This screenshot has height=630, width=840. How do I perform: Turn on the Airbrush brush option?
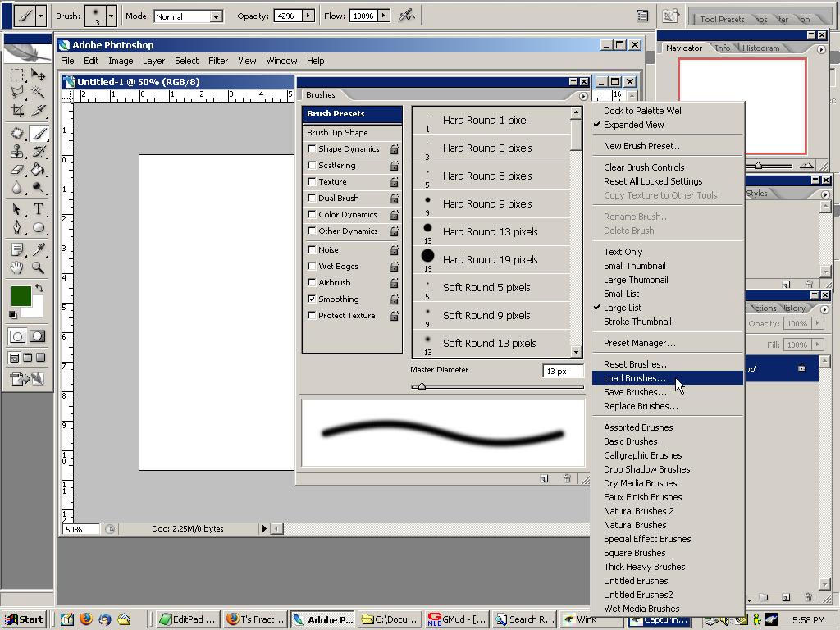310,282
